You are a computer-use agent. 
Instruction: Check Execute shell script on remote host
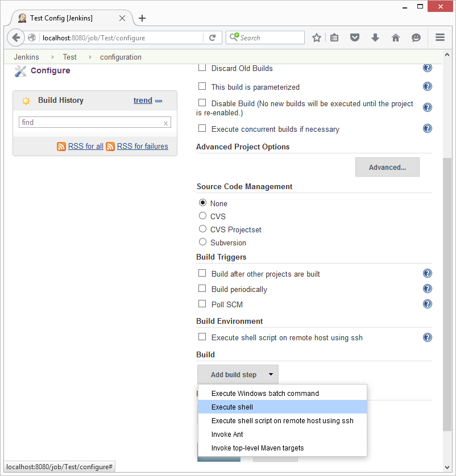[x=202, y=337]
